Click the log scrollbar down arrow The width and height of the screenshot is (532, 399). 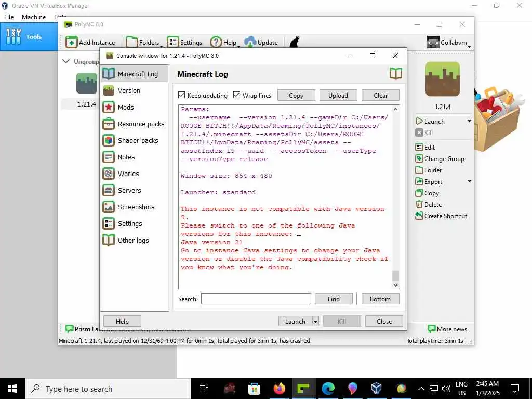[x=395, y=285]
